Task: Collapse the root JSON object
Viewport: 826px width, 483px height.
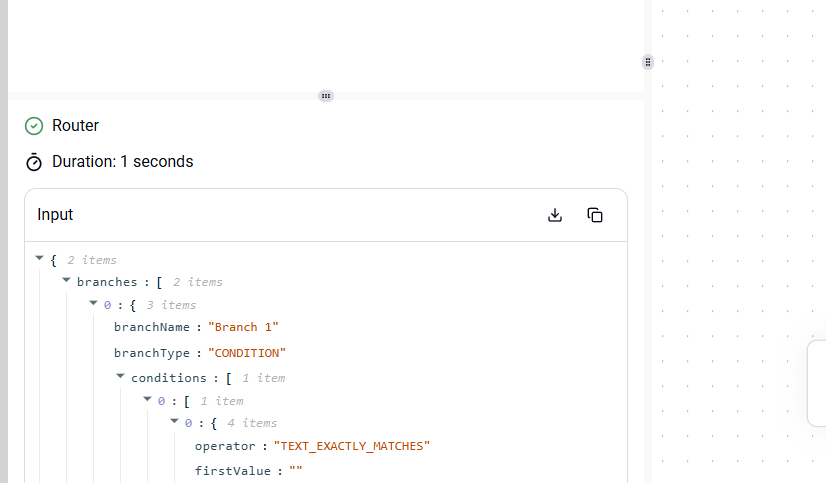Action: [40, 258]
